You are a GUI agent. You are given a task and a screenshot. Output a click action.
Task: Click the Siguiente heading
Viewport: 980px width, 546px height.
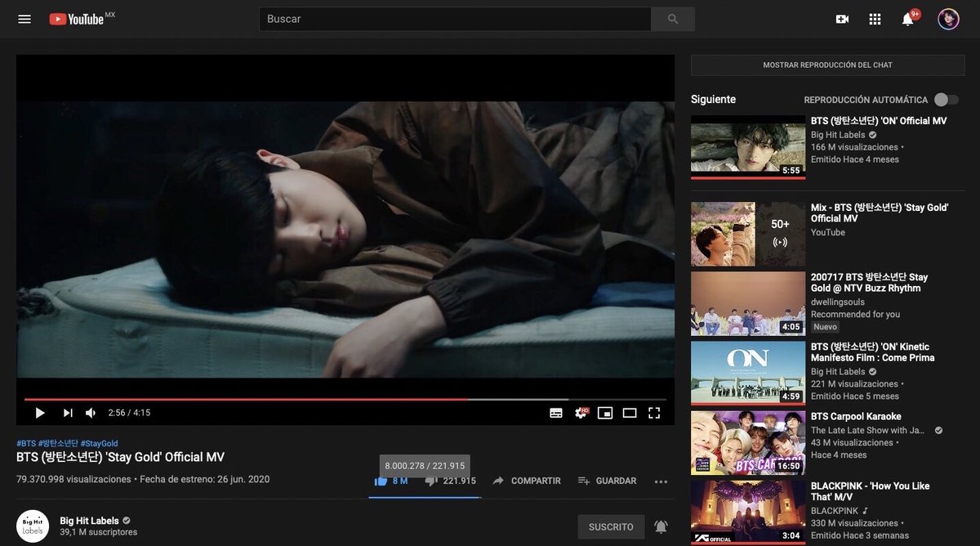pos(713,100)
